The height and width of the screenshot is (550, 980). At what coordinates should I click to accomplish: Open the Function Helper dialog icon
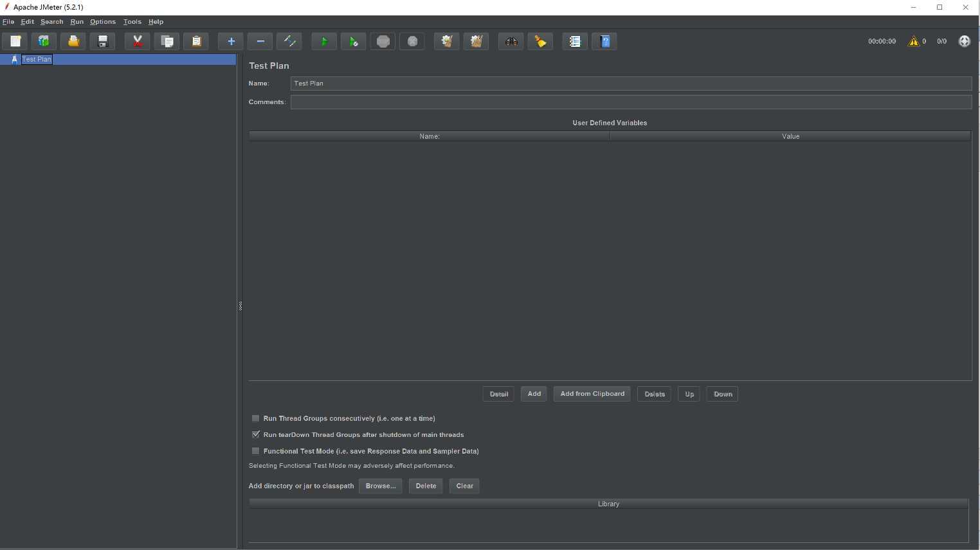tap(575, 41)
